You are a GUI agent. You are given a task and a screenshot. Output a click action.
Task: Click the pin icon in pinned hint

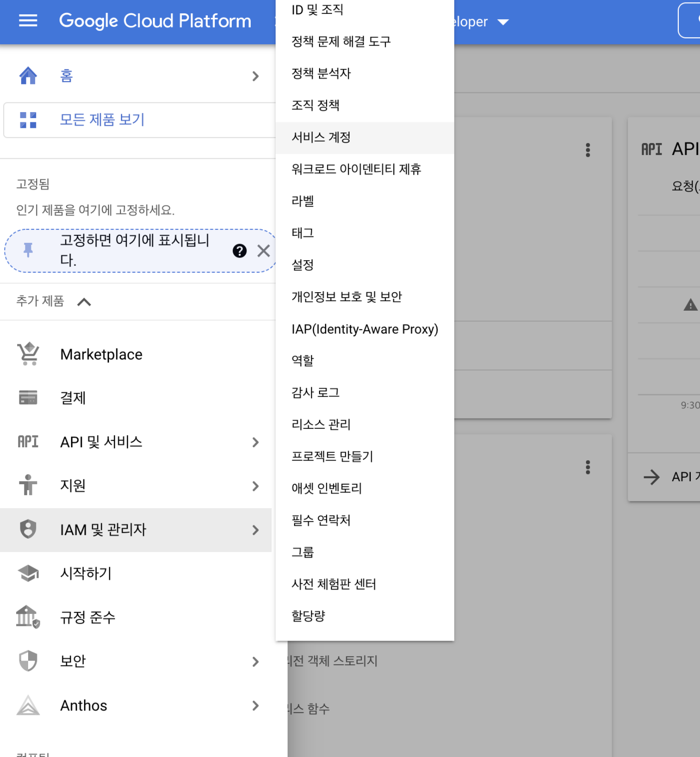click(28, 250)
